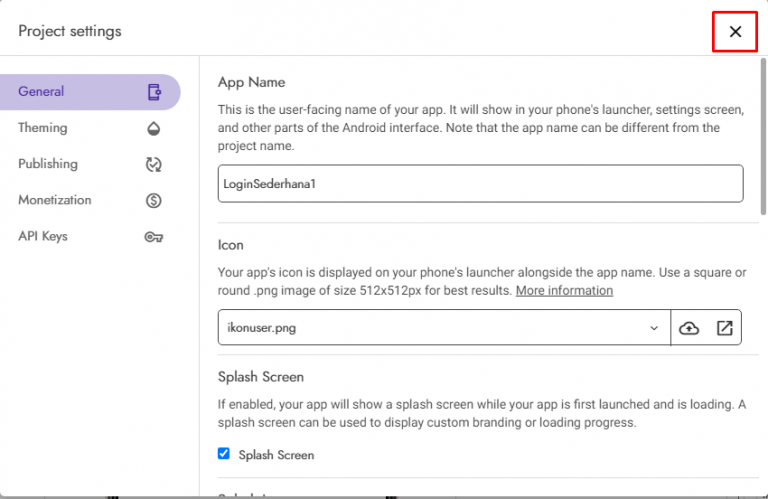
Task: Expand the icon selector chevron arrow
Action: 654,328
